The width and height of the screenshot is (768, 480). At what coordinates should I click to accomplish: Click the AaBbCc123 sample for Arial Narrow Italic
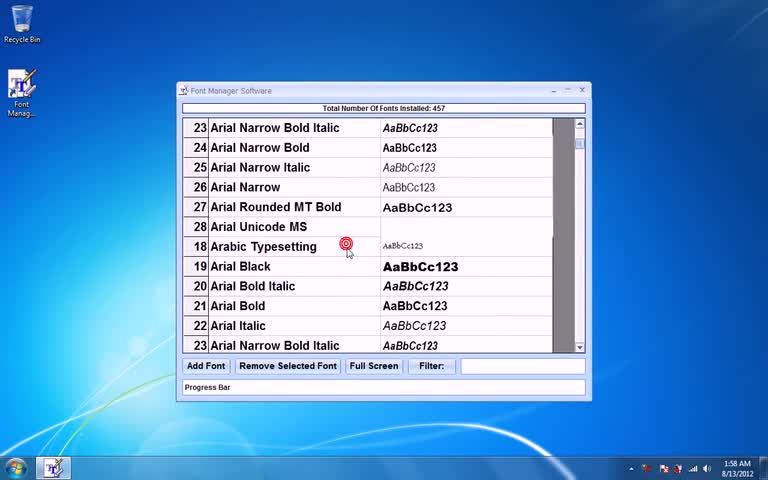[x=409, y=168]
